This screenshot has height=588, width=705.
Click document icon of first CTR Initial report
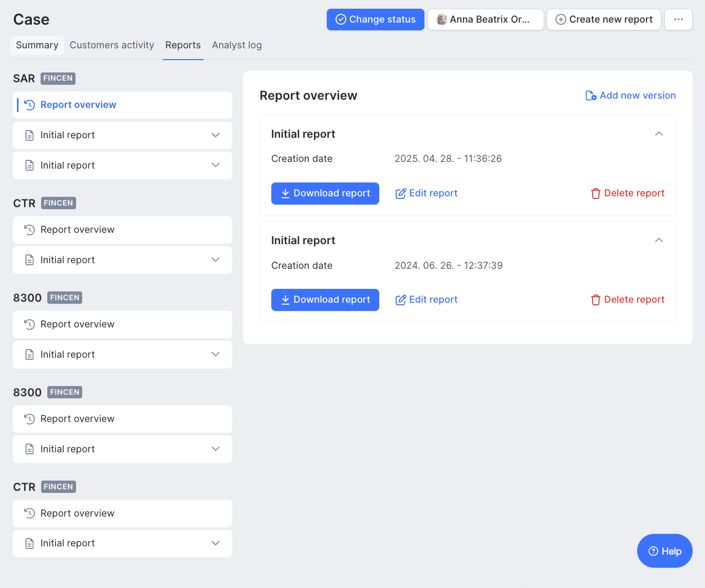30,260
